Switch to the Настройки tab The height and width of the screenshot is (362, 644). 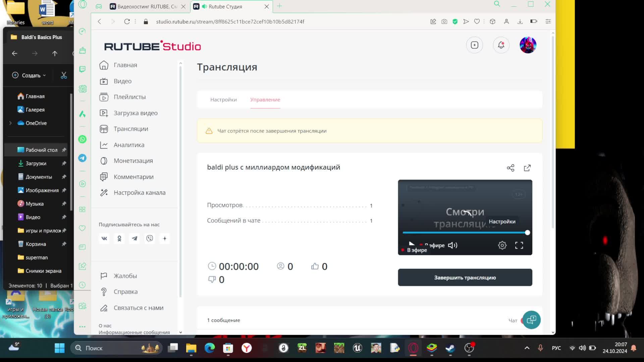coord(223,100)
